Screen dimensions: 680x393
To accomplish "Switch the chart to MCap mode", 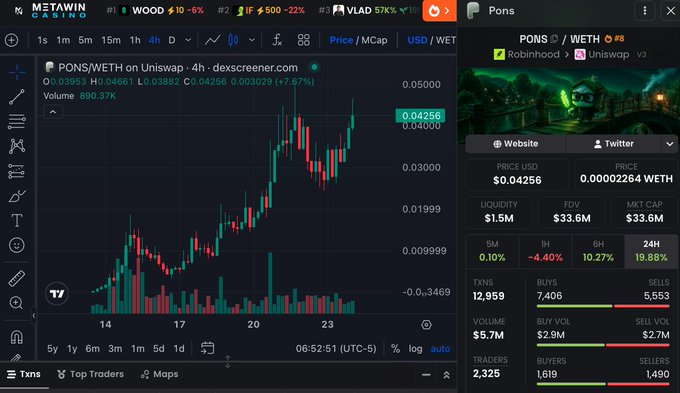I will [x=374, y=40].
